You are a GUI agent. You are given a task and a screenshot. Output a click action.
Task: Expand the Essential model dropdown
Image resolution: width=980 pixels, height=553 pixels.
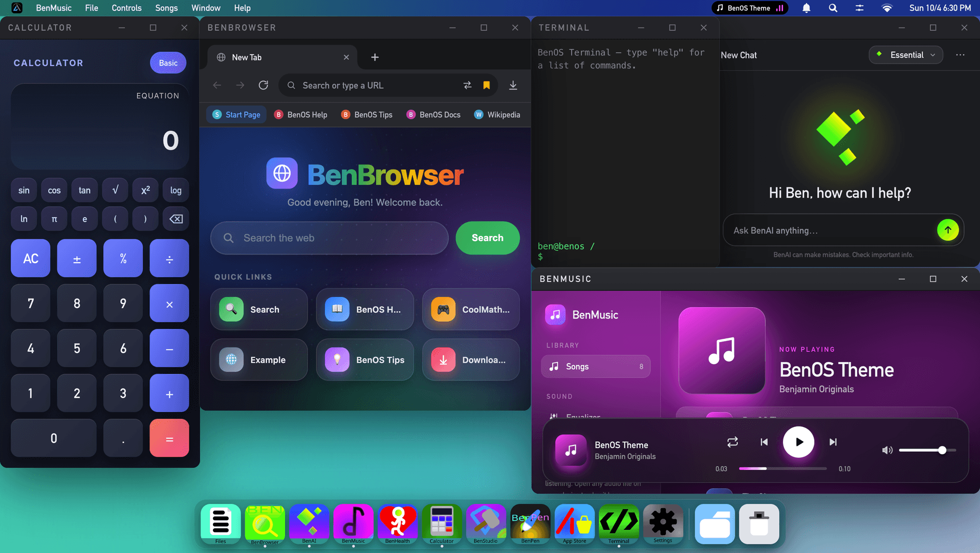click(x=906, y=55)
